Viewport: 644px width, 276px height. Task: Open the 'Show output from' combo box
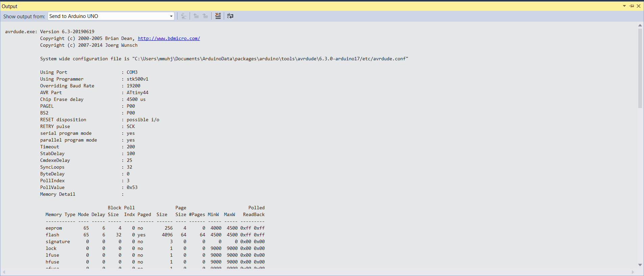[111, 16]
